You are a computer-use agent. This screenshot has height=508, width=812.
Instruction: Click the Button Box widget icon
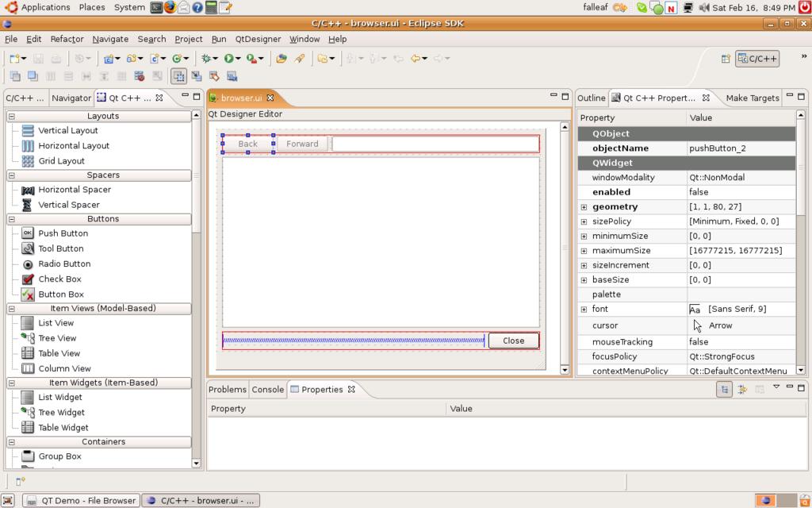[x=28, y=294]
